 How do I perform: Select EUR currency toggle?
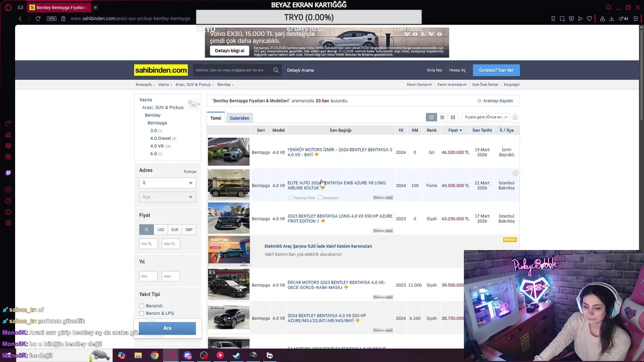click(x=175, y=229)
